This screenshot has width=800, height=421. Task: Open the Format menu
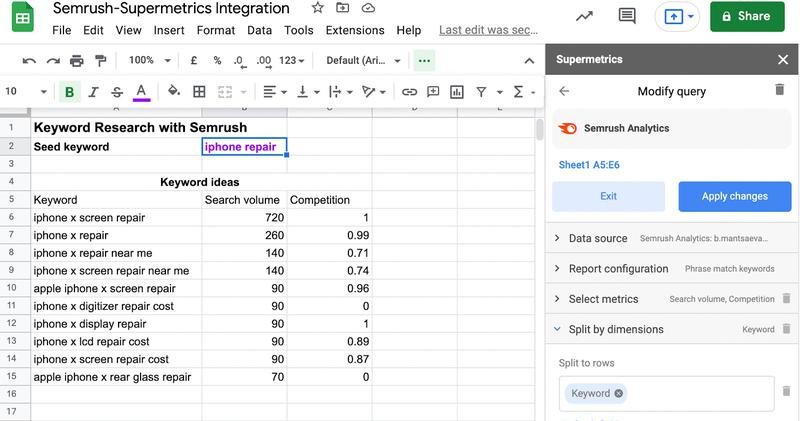point(216,31)
